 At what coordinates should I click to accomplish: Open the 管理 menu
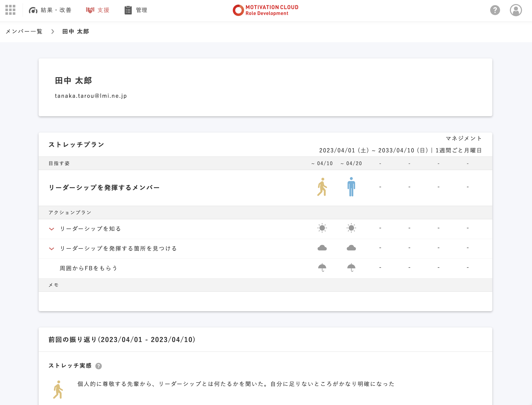click(x=136, y=10)
